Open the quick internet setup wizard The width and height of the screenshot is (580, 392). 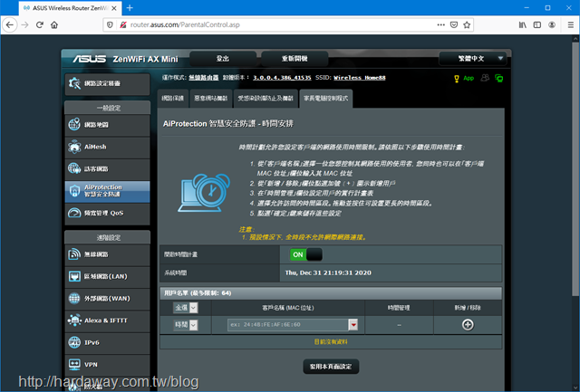[x=108, y=83]
